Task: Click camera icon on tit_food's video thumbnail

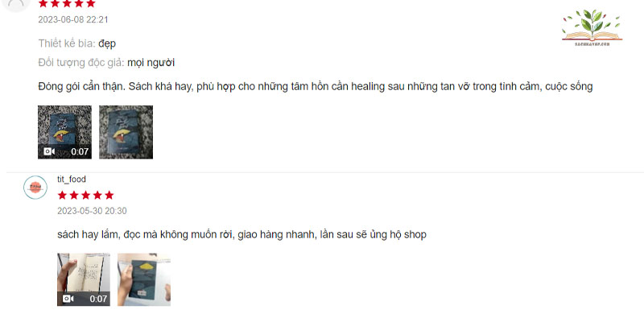Action: click(x=68, y=299)
